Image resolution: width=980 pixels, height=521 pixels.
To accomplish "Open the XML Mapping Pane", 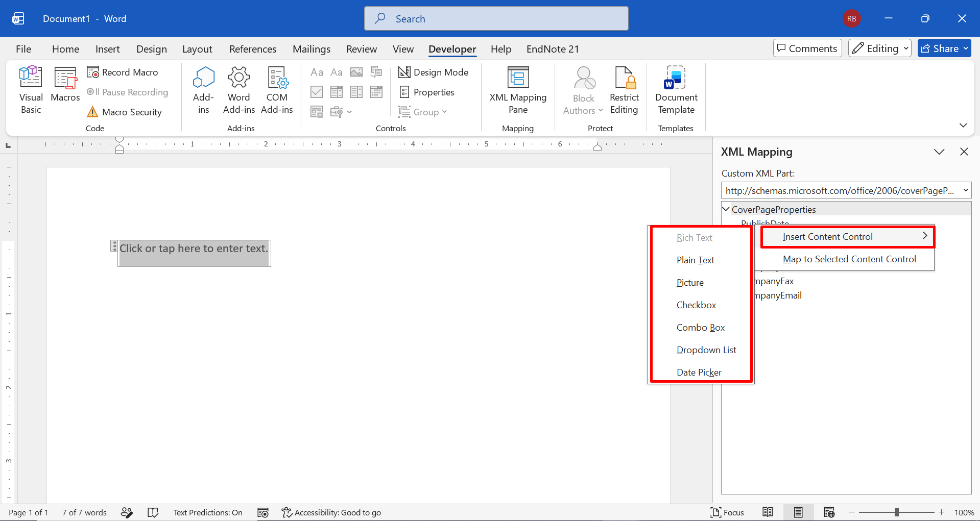I will click(518, 90).
